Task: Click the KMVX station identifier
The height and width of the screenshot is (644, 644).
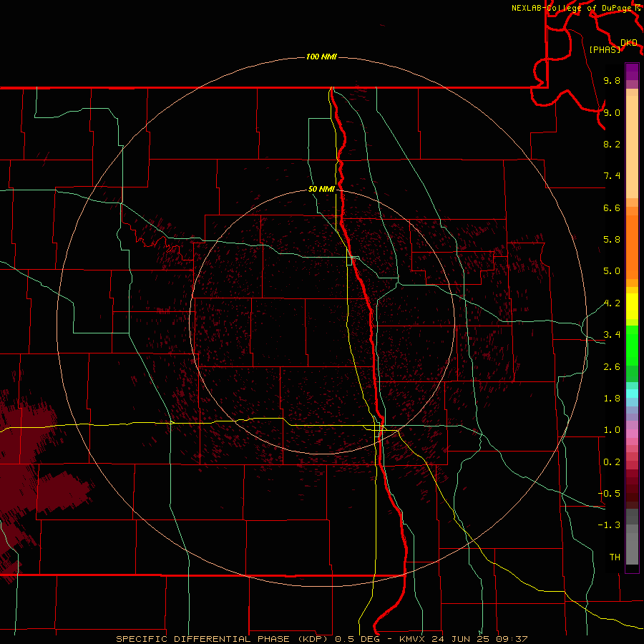Action: pyautogui.click(x=412, y=639)
